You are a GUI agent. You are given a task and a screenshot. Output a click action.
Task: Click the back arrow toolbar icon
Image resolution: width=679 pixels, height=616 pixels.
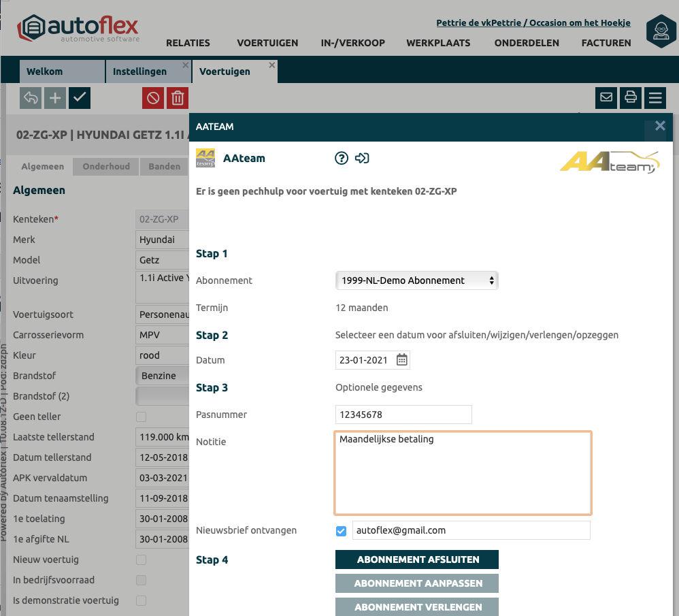click(x=31, y=98)
